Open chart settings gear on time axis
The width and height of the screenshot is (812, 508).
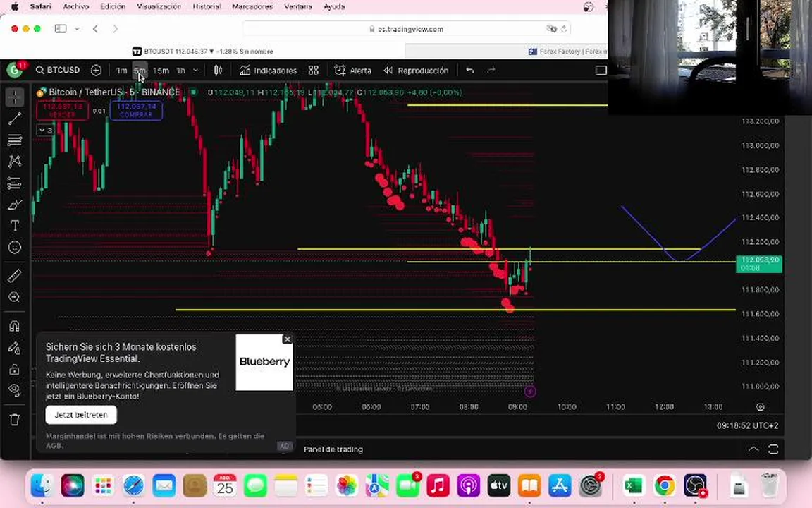click(x=761, y=407)
